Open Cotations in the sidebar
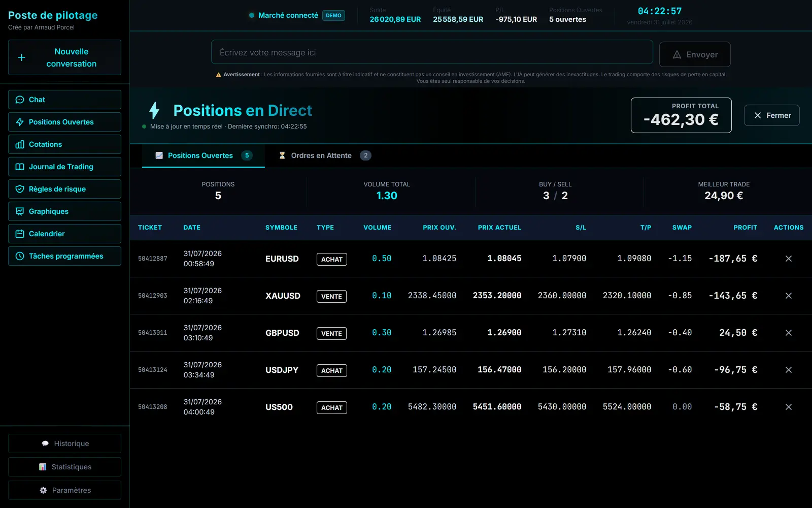Screen dimensions: 812x508 point(64,144)
